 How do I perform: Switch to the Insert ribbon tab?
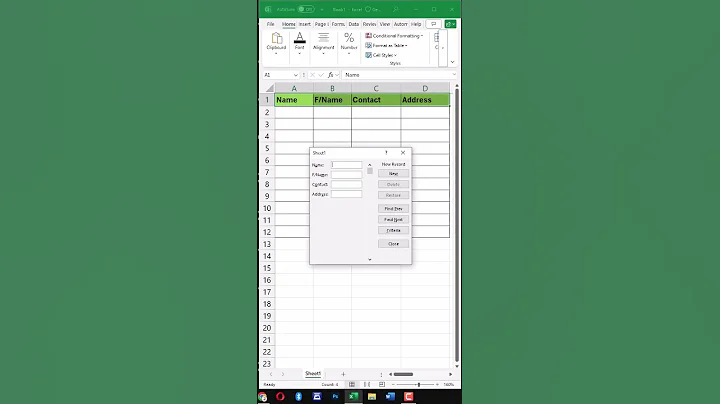pyautogui.click(x=305, y=24)
